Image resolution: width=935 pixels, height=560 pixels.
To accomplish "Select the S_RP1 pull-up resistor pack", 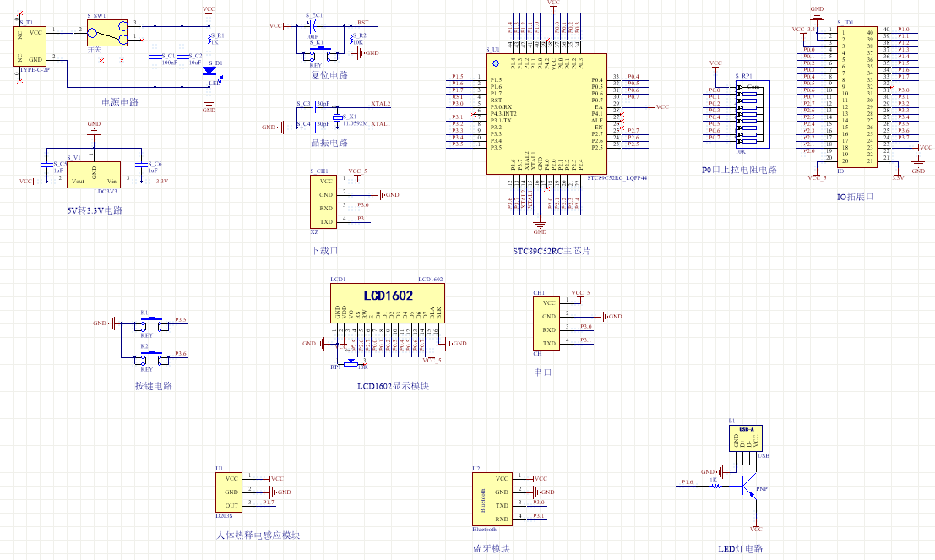I will pyautogui.click(x=753, y=115).
